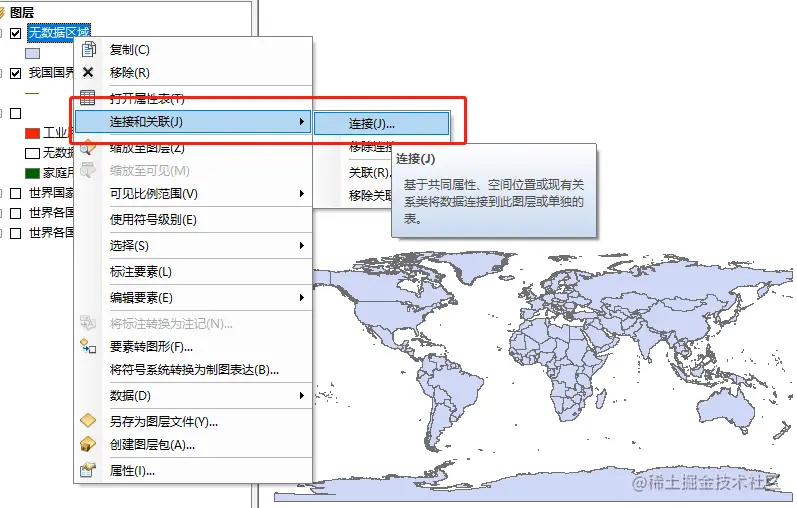
Task: Click the dark green 家庭 legend swatch
Action: coord(33,173)
